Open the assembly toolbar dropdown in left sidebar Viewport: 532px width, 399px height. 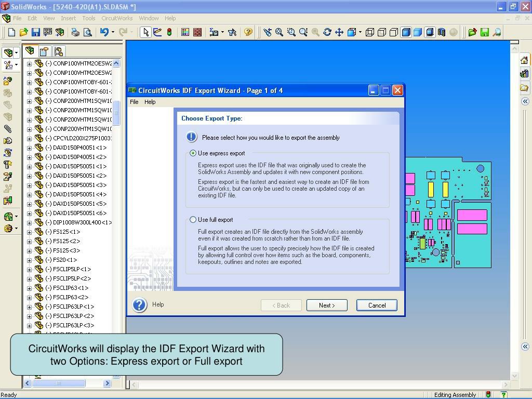[x=16, y=52]
